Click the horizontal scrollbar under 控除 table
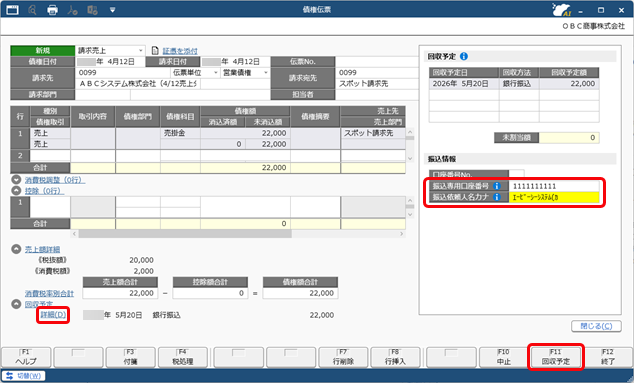 [185, 234]
